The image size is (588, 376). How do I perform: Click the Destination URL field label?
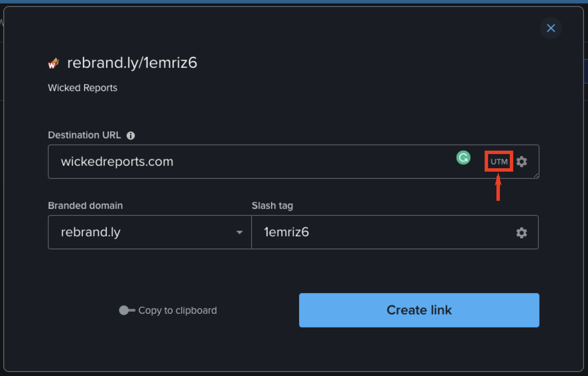point(84,135)
